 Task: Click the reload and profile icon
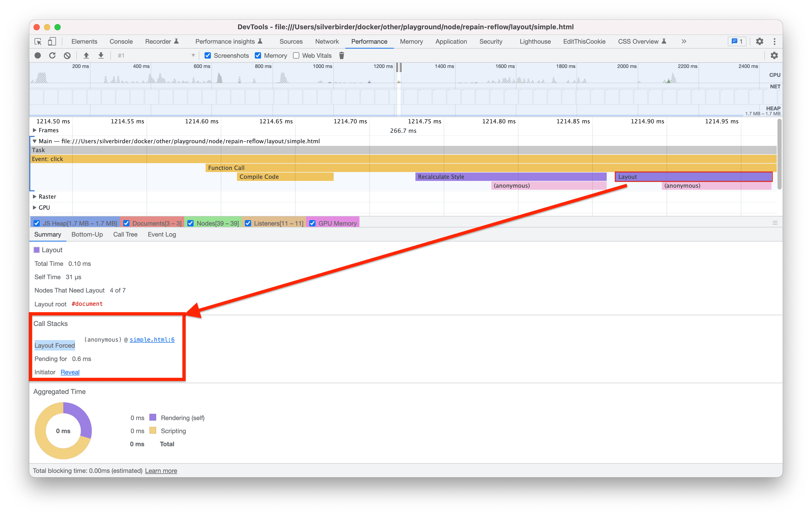[52, 56]
